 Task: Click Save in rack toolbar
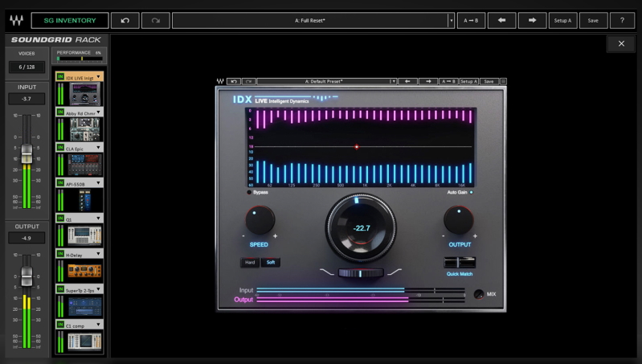pos(593,20)
